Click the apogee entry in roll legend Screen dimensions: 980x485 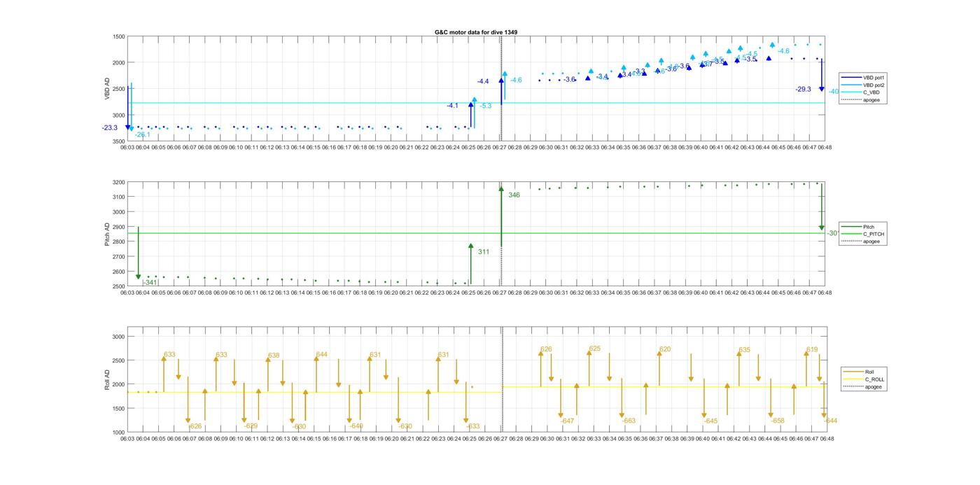pyautogui.click(x=873, y=386)
